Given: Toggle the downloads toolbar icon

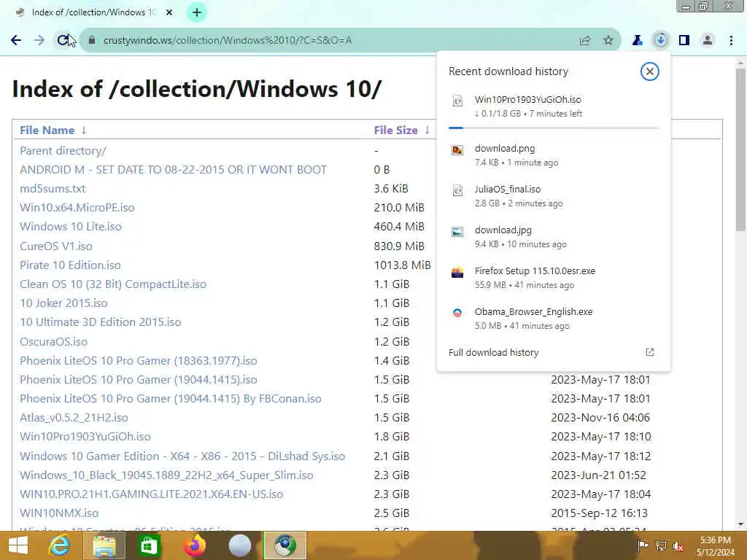Looking at the screenshot, I should 661,41.
